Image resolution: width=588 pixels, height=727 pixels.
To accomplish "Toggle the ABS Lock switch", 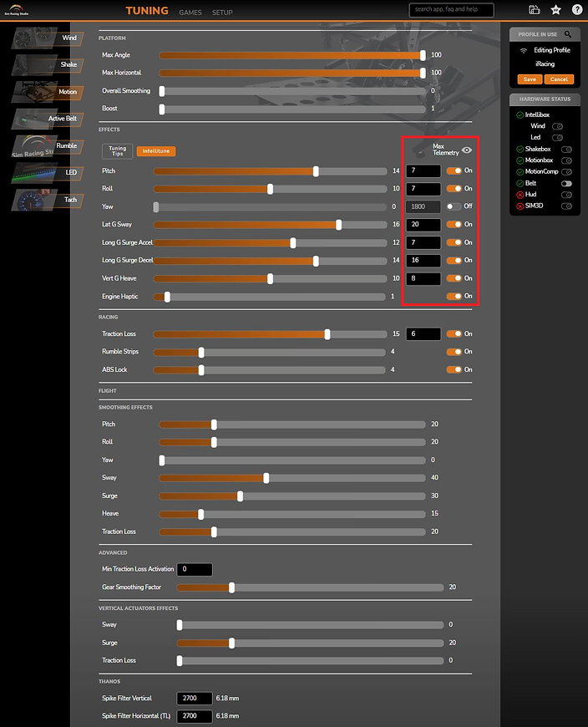I will click(454, 369).
